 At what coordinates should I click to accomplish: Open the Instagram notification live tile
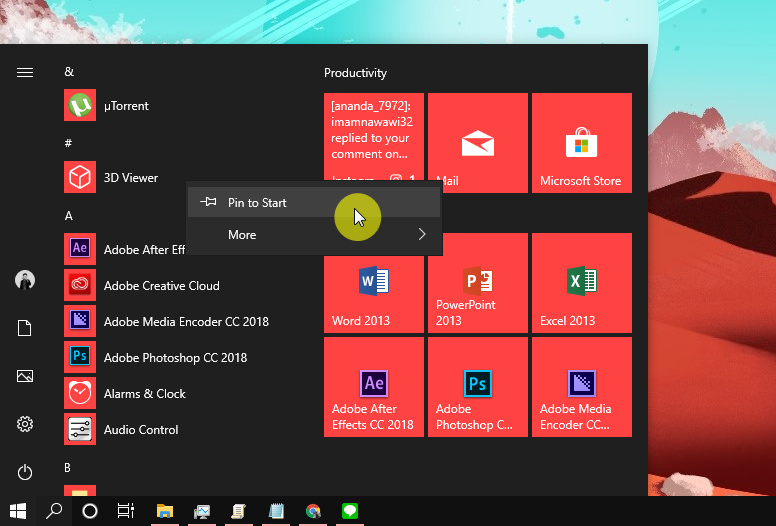click(374, 137)
